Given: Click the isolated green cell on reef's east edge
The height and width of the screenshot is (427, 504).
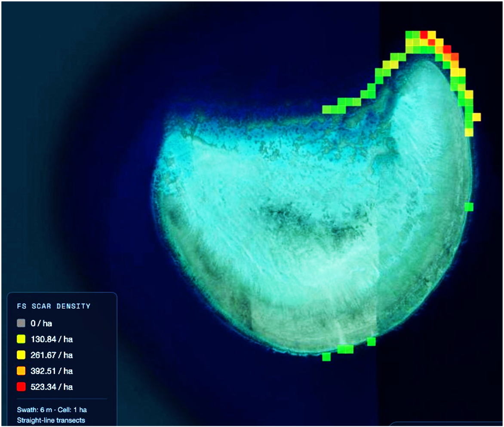Looking at the screenshot, I should (x=469, y=207).
